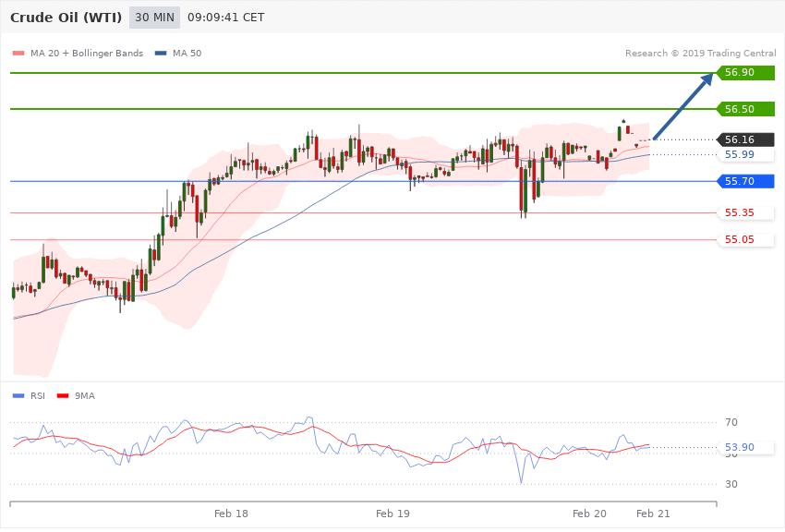This screenshot has height=532, width=785.
Task: Click the Feb 20 date axis label
Action: click(x=589, y=514)
